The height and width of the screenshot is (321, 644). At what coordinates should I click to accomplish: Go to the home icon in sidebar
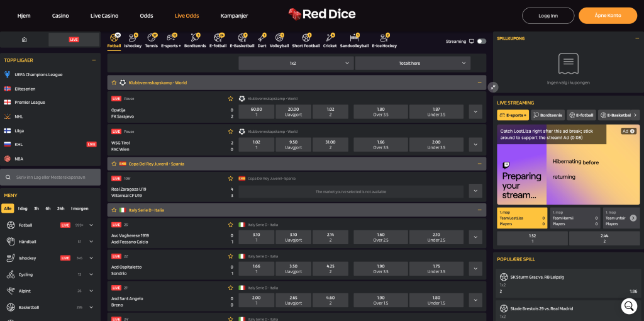[x=25, y=40]
